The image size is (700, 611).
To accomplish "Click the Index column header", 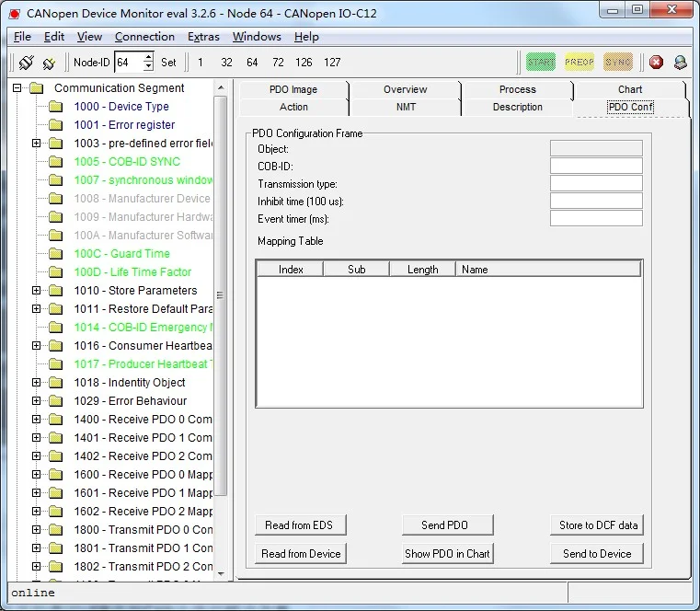I will click(290, 270).
